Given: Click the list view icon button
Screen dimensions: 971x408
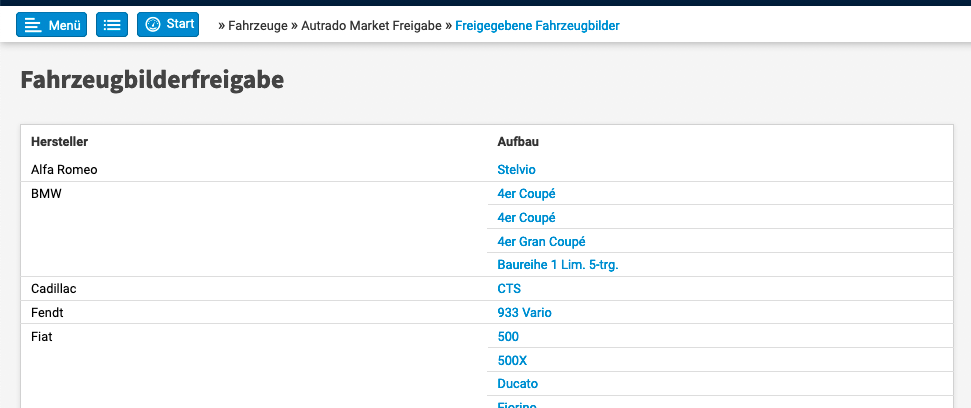Looking at the screenshot, I should pos(112,25).
